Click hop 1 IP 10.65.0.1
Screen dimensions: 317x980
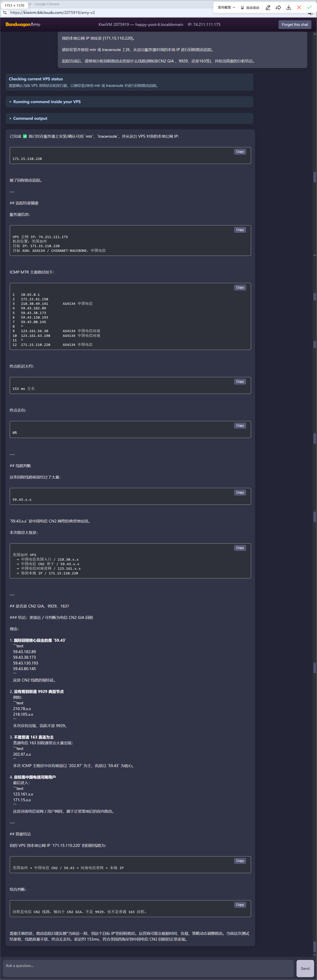point(30,295)
